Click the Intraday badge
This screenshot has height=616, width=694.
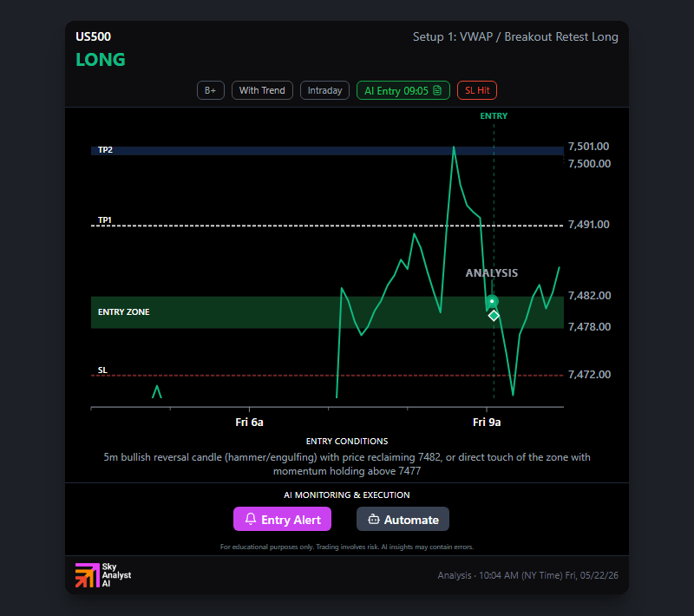(x=324, y=90)
